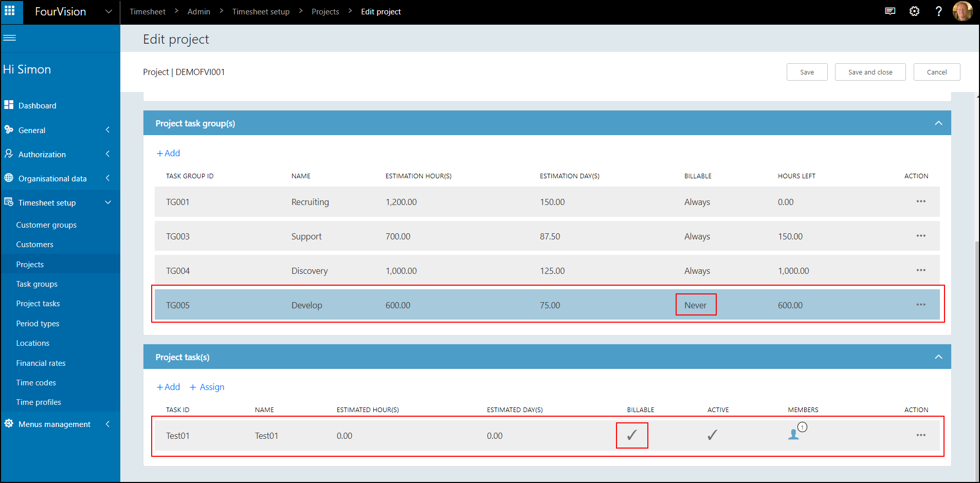980x483 pixels.
Task: Click the General gears icon
Action: coord(9,129)
